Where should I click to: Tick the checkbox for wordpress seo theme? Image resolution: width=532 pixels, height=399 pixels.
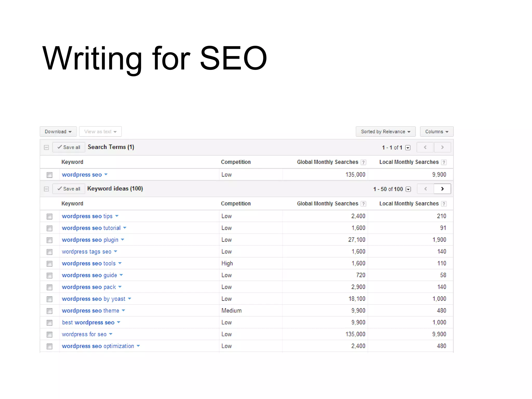point(50,311)
